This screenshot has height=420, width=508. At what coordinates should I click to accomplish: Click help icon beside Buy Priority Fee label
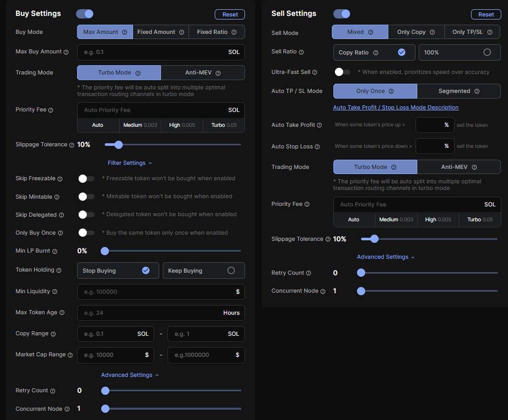[x=50, y=110]
